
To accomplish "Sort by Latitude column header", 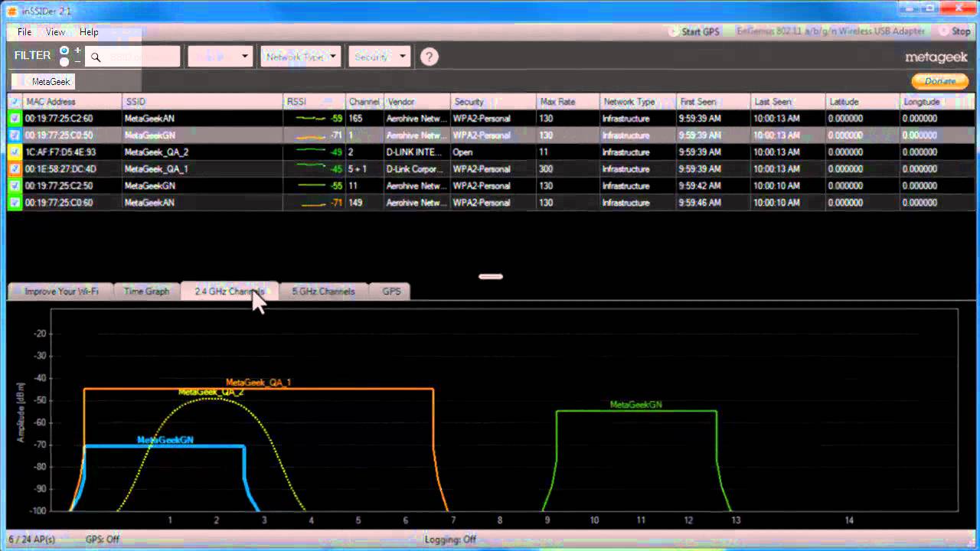I will [x=861, y=102].
